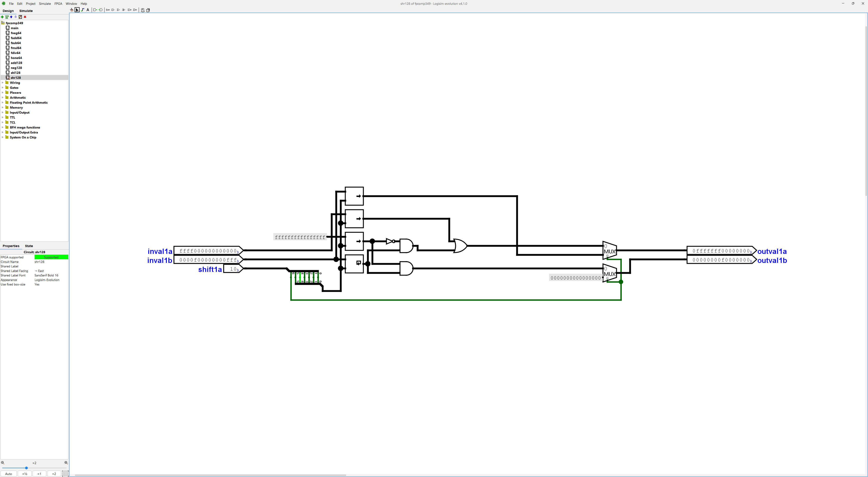868x477 pixels.
Task: Choose the NAND gate toolbar icon
Action: (129, 10)
